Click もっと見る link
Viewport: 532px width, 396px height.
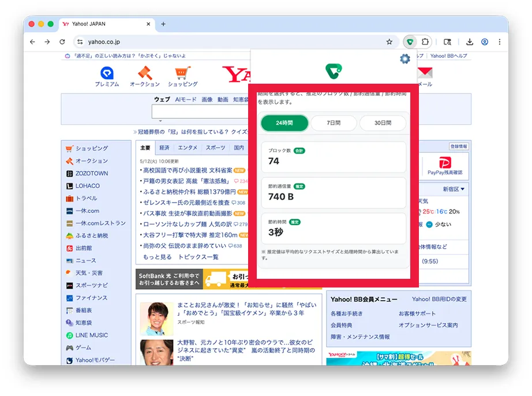tap(157, 257)
